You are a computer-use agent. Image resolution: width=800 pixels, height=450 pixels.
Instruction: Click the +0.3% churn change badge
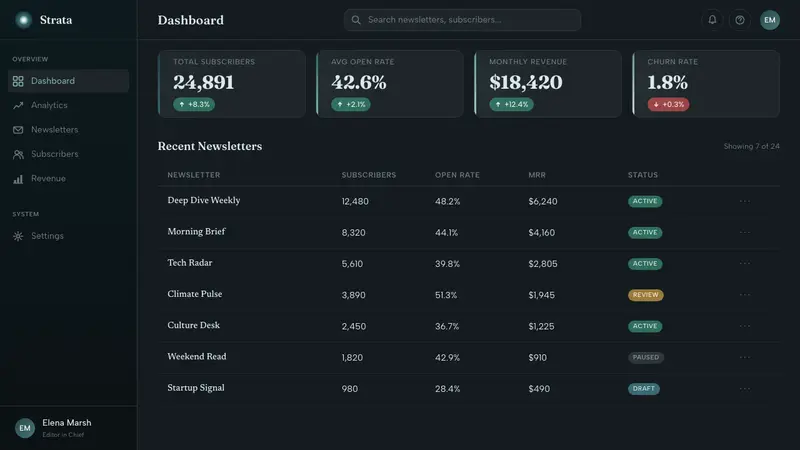point(668,104)
